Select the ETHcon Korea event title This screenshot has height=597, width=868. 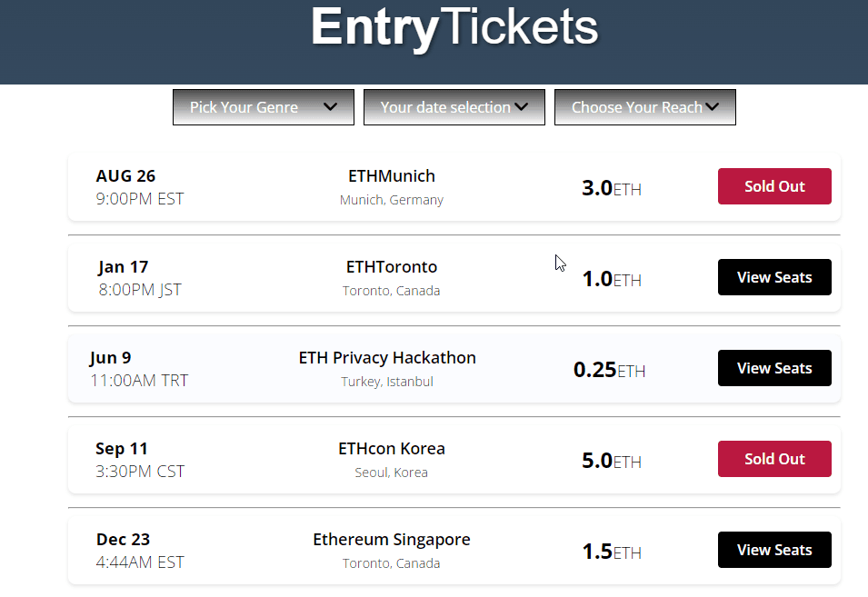point(392,449)
